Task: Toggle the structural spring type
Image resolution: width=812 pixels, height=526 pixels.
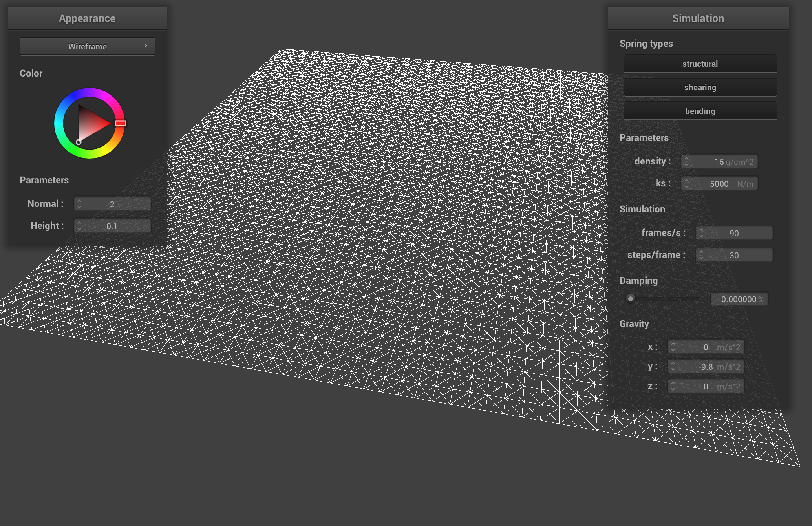Action: click(x=700, y=64)
